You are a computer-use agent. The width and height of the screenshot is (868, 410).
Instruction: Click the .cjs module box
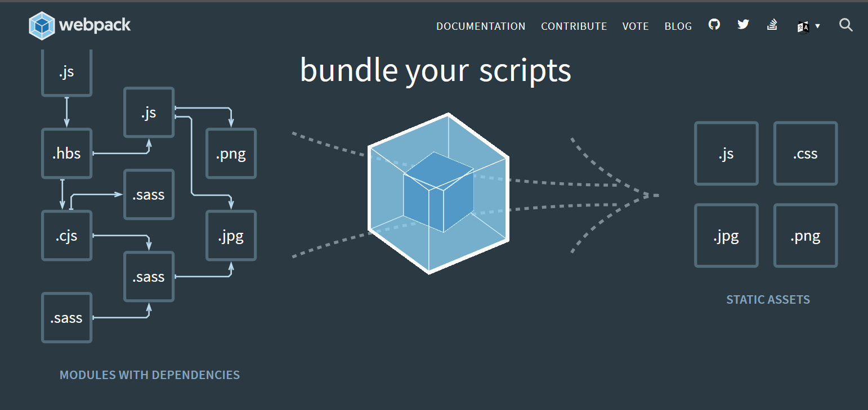pos(66,236)
